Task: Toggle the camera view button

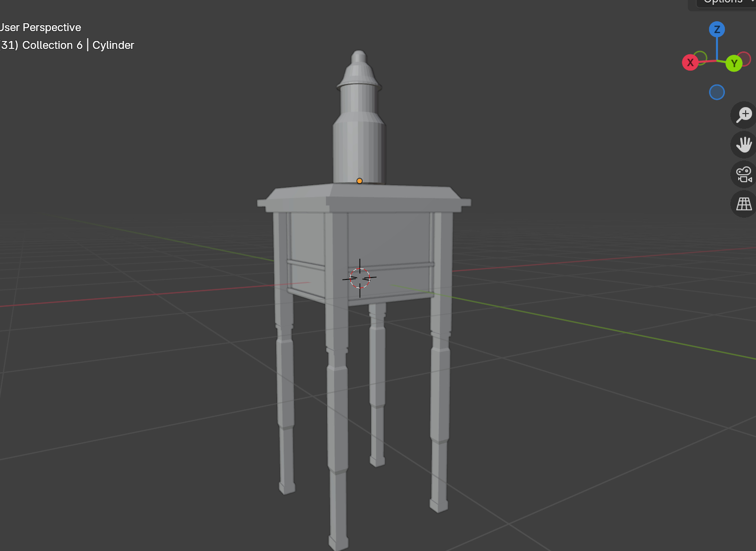Action: pyautogui.click(x=744, y=174)
